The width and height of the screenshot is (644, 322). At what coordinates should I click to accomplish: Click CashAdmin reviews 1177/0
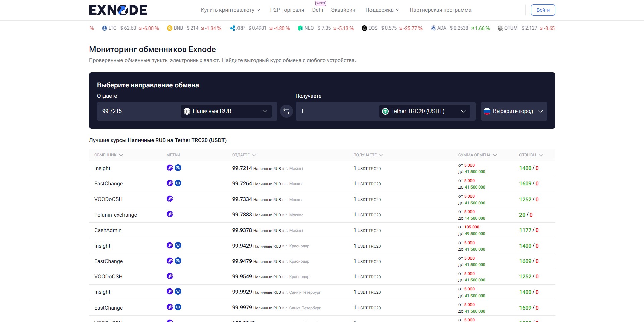point(529,230)
